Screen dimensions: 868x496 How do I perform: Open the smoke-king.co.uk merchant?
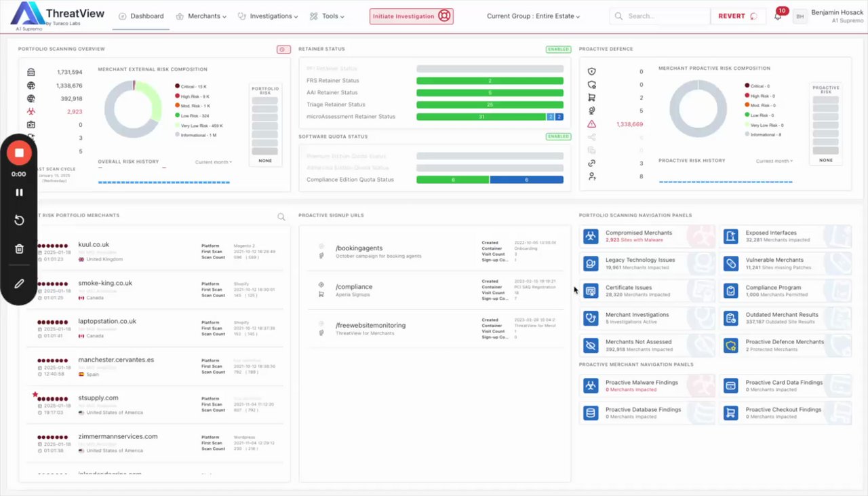click(105, 283)
